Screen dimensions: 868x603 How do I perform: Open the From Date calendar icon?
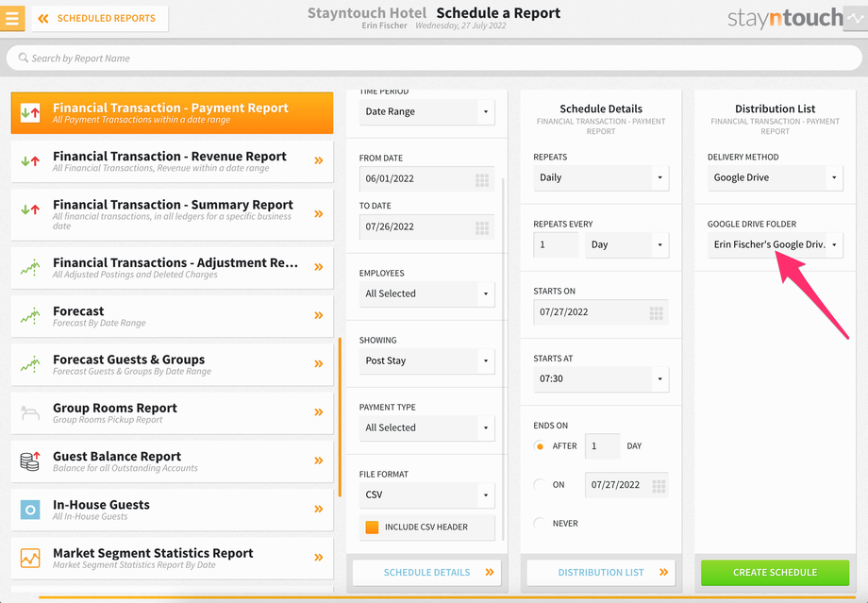(x=482, y=179)
